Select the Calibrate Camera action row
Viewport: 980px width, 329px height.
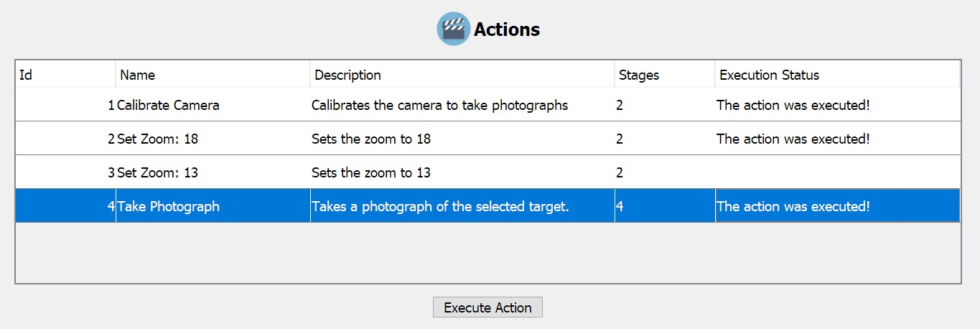click(168, 106)
